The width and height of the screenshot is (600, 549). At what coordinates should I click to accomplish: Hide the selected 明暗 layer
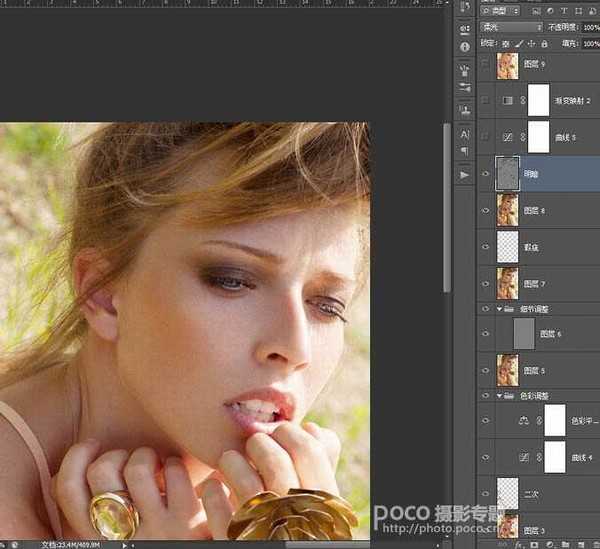pos(487,173)
